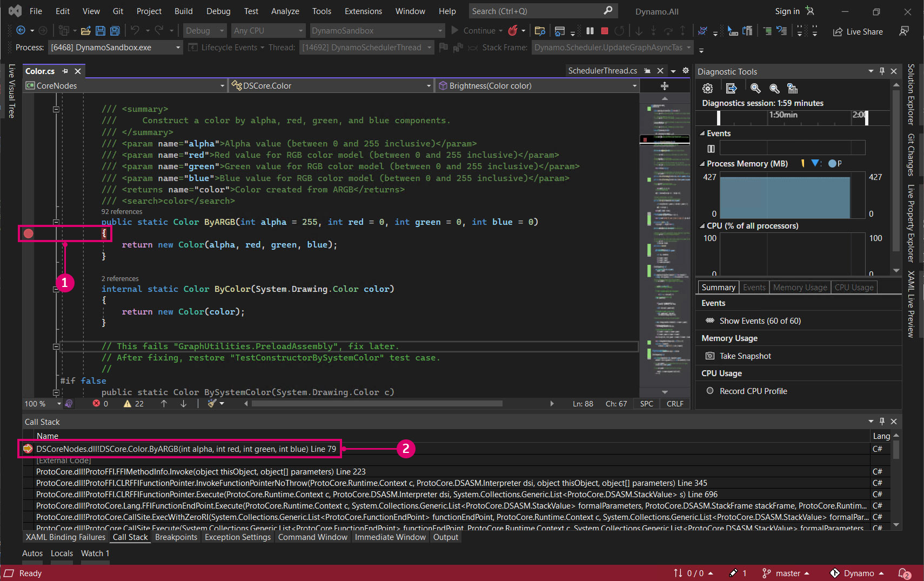Open the Immediate Window bottom tab
Screen dimensions: 924x581
[390, 537]
